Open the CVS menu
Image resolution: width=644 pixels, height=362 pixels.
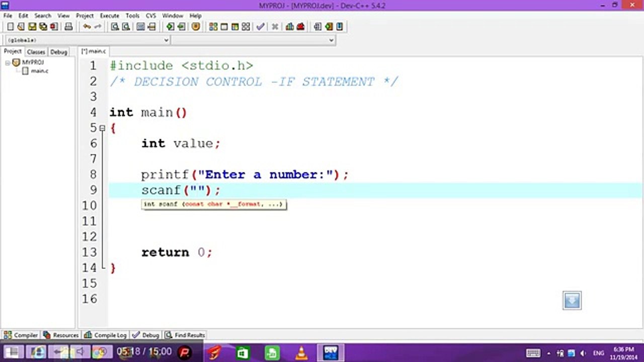tap(151, 16)
